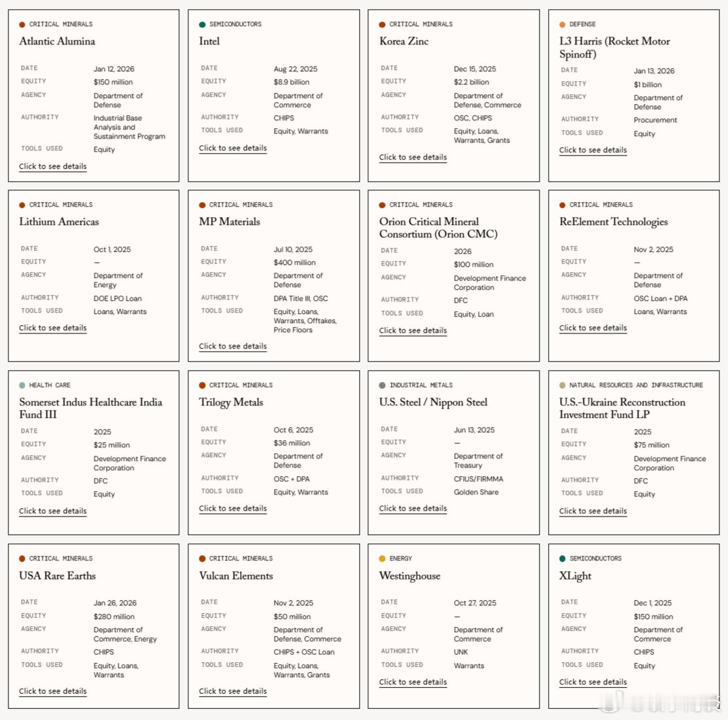
Task: Open details link on Vulcan Elements card
Action: 233,691
